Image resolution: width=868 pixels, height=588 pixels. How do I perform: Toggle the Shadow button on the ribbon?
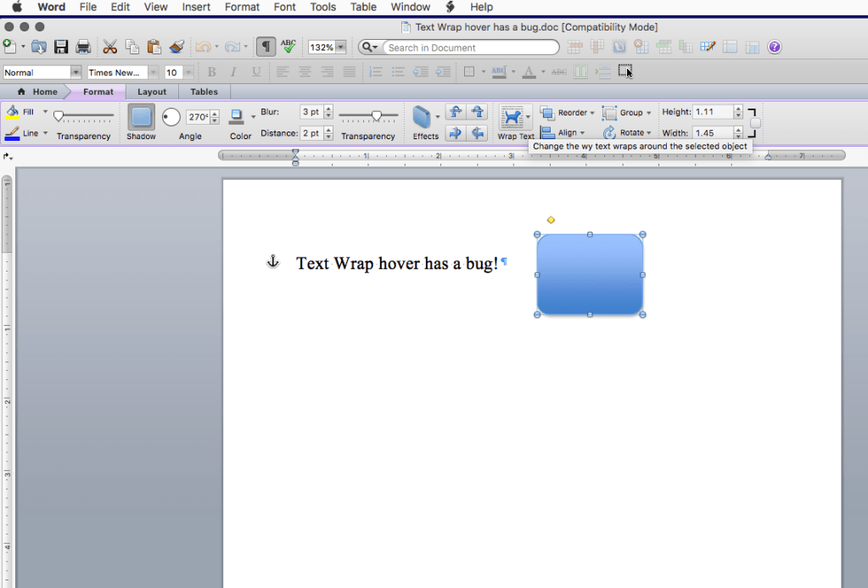click(x=142, y=117)
